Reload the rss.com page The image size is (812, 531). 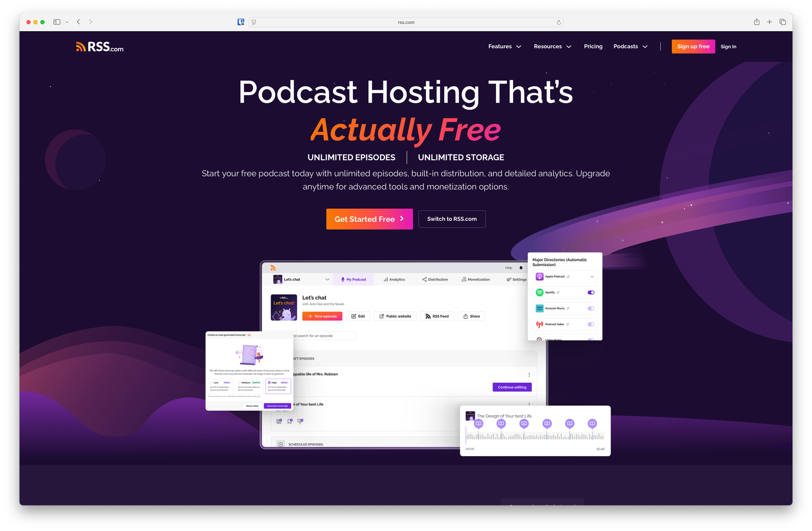click(x=559, y=22)
